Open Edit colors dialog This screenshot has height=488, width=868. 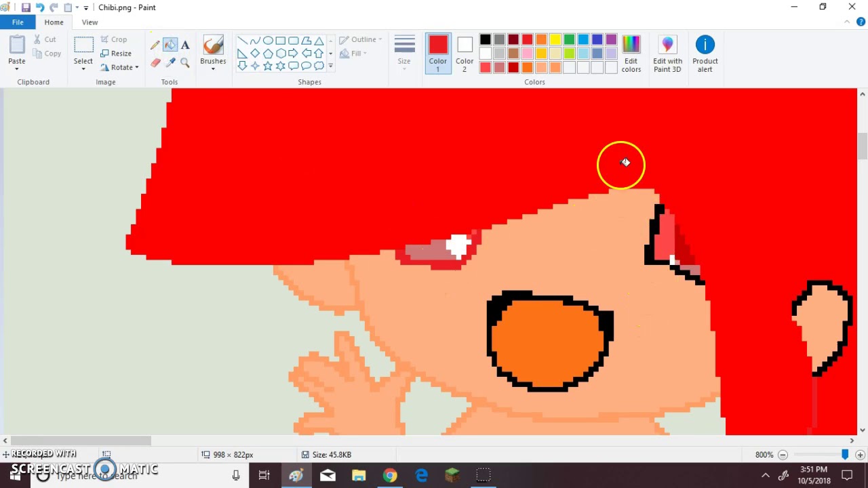click(631, 54)
